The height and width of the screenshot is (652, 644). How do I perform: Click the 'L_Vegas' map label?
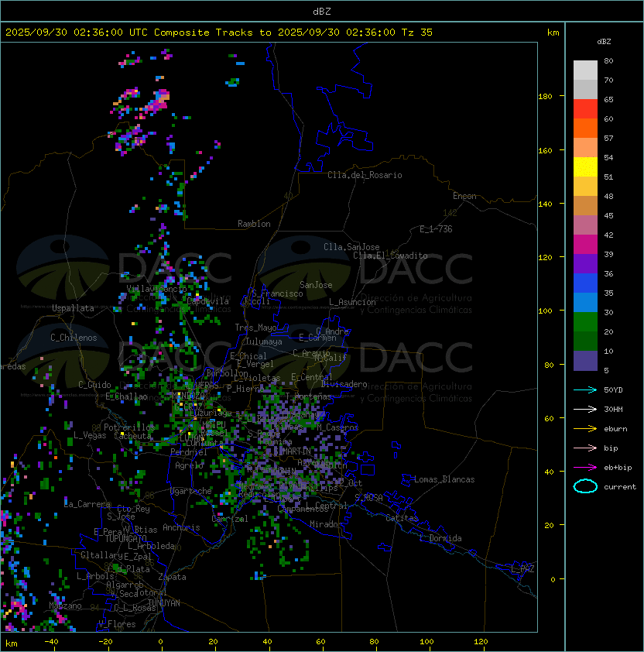tap(90, 435)
